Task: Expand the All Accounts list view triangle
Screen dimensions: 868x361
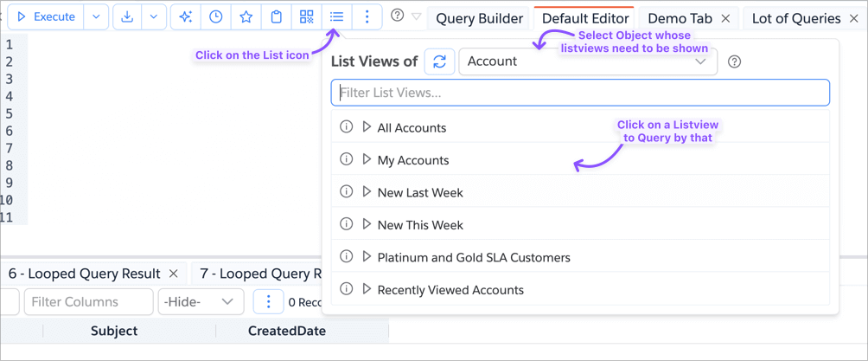Action: [x=367, y=127]
